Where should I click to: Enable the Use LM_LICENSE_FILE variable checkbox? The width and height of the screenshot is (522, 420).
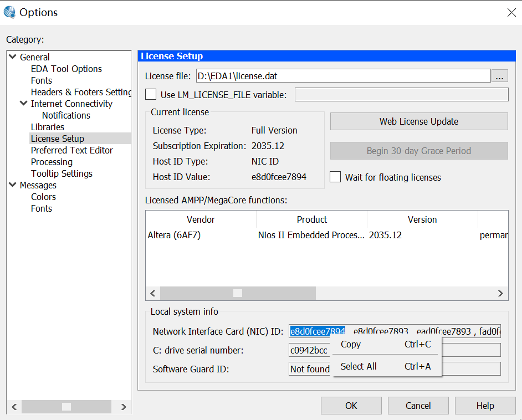point(150,94)
